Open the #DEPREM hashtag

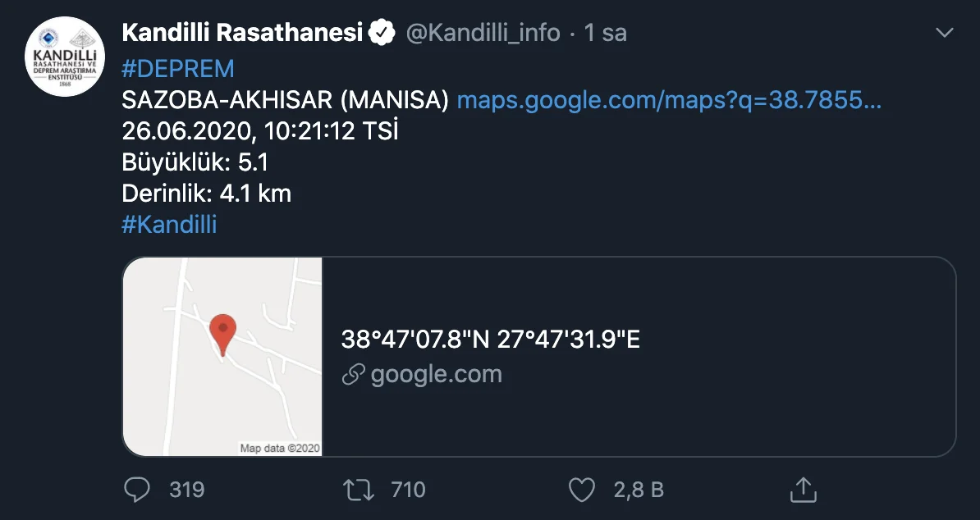tap(178, 69)
